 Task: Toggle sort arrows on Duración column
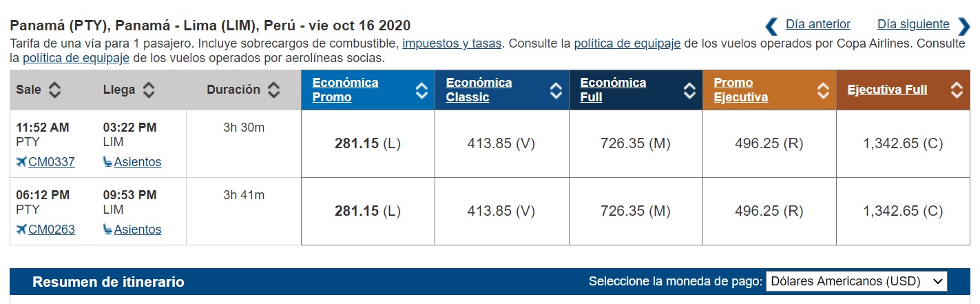pyautogui.click(x=273, y=90)
